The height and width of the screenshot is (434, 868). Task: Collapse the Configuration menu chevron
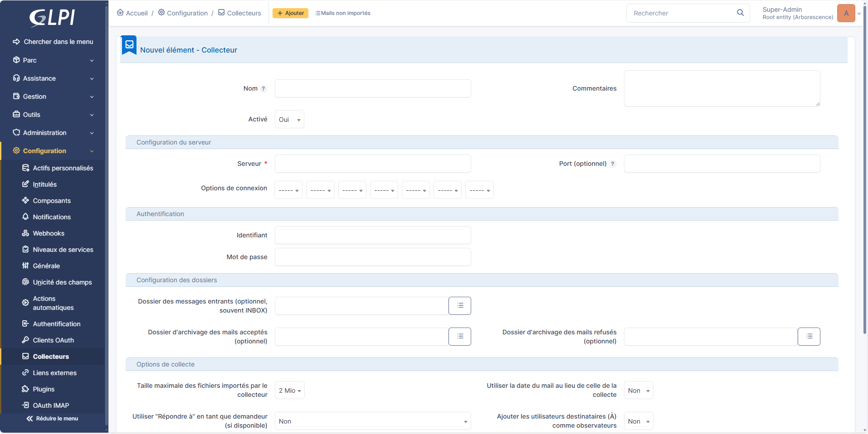92,150
